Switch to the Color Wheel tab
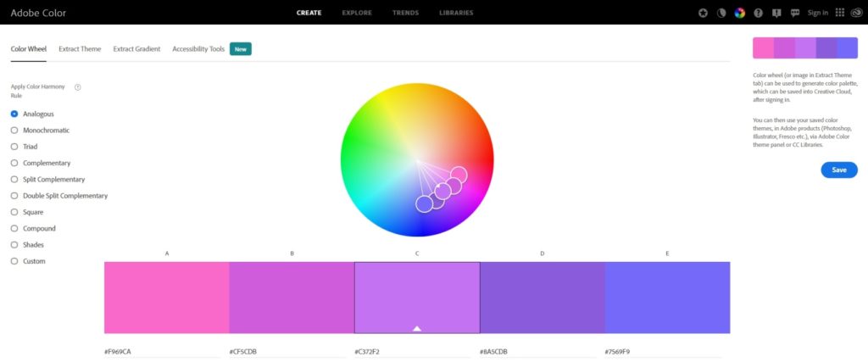Image resolution: width=868 pixels, height=362 pixels. (29, 48)
